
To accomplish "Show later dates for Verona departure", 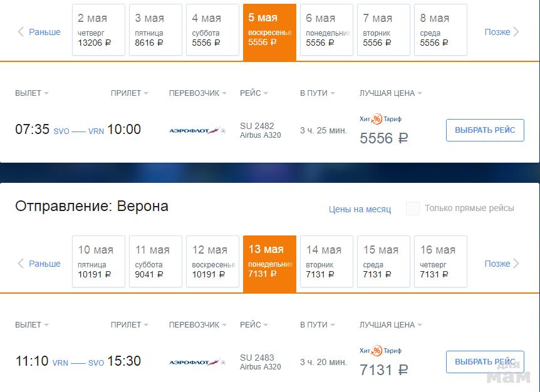I will 502,264.
